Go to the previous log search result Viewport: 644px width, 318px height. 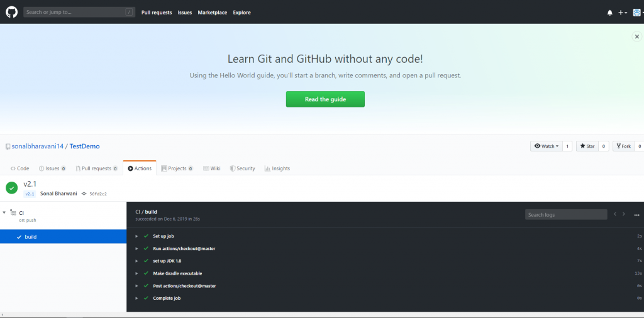point(615,214)
